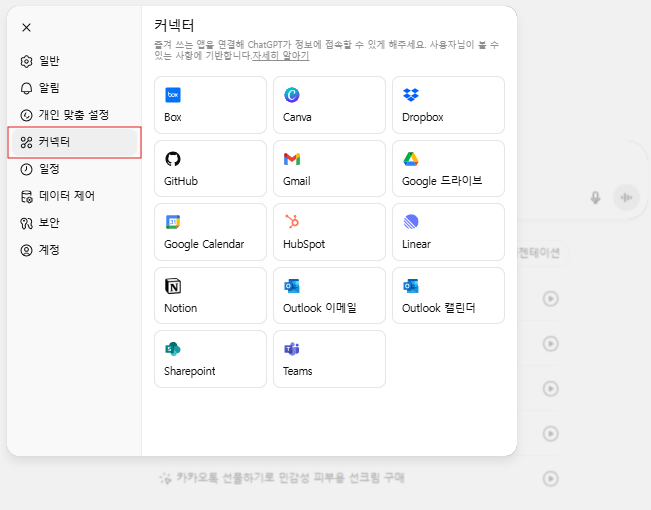Click the play icon beside 카카오톡 suggestion
Viewport: 651px width, 510px height.
[x=551, y=478]
